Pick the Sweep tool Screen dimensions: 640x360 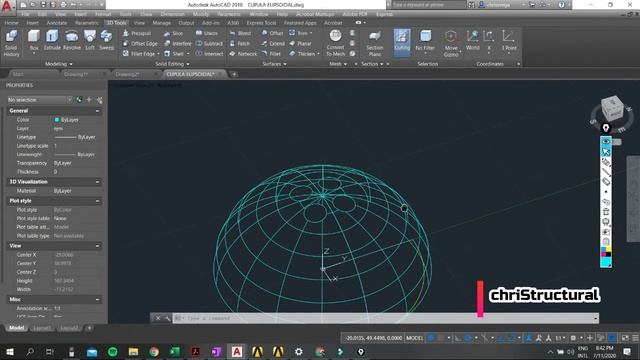point(107,40)
